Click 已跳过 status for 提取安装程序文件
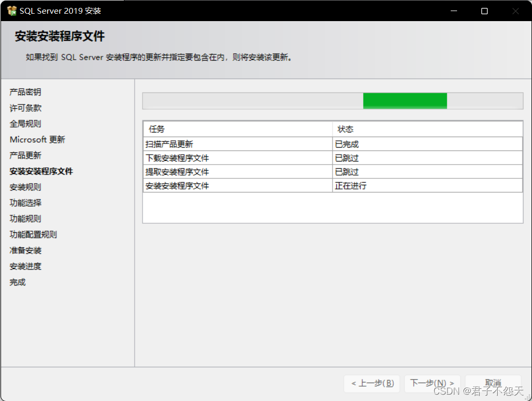 tap(427, 172)
